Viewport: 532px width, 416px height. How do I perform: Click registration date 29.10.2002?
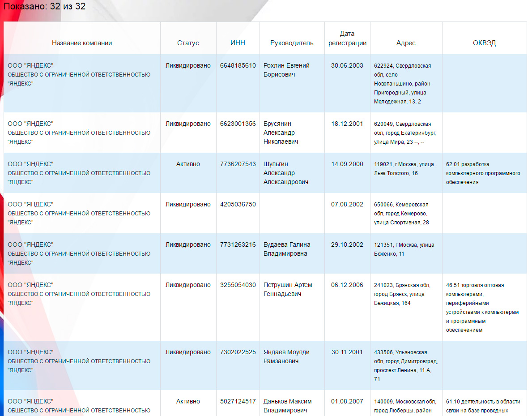(x=347, y=245)
